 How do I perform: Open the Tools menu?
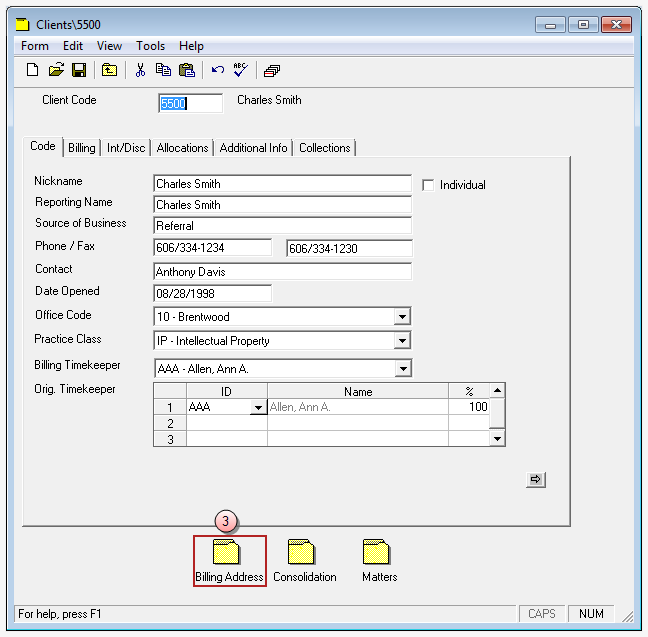(150, 46)
